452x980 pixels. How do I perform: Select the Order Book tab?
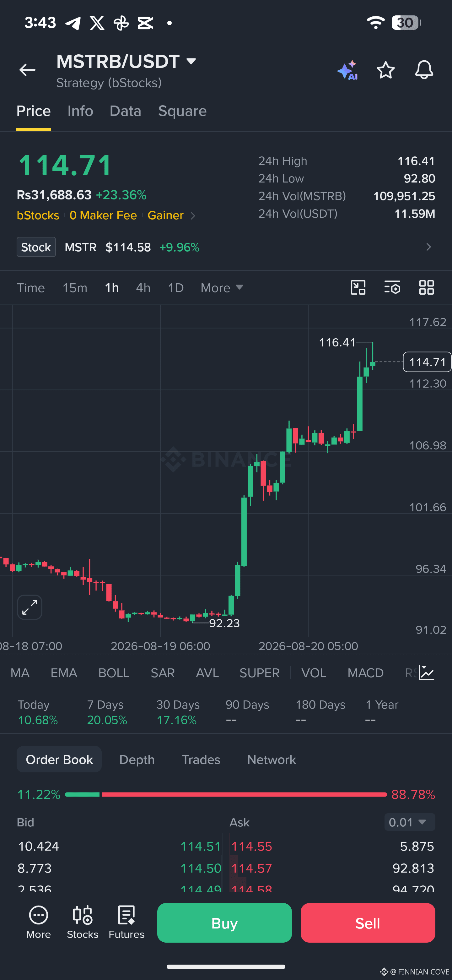point(59,759)
